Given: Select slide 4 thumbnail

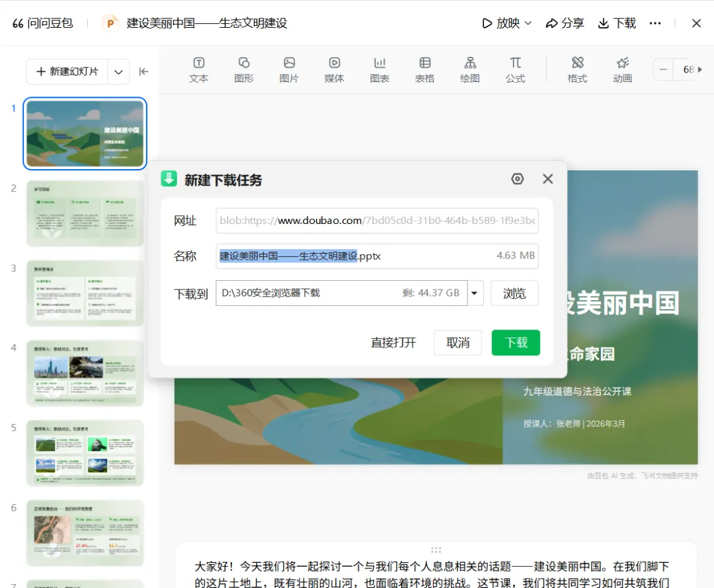Looking at the screenshot, I should click(85, 373).
